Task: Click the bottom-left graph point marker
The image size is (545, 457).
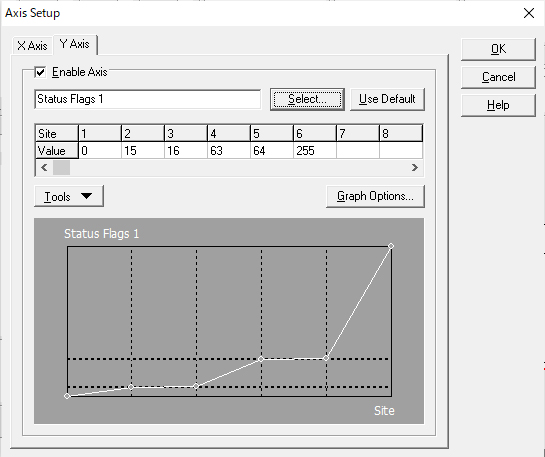Action: click(67, 396)
